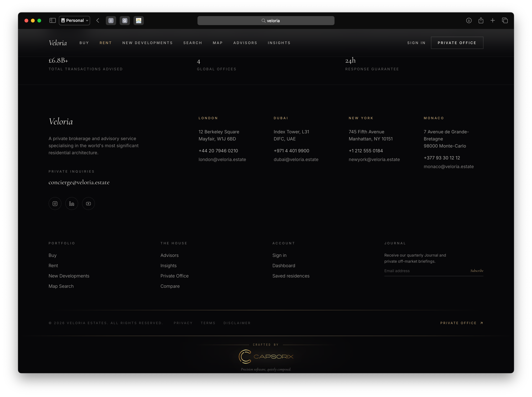Open the pinned tab with 'I' icon

click(x=111, y=20)
